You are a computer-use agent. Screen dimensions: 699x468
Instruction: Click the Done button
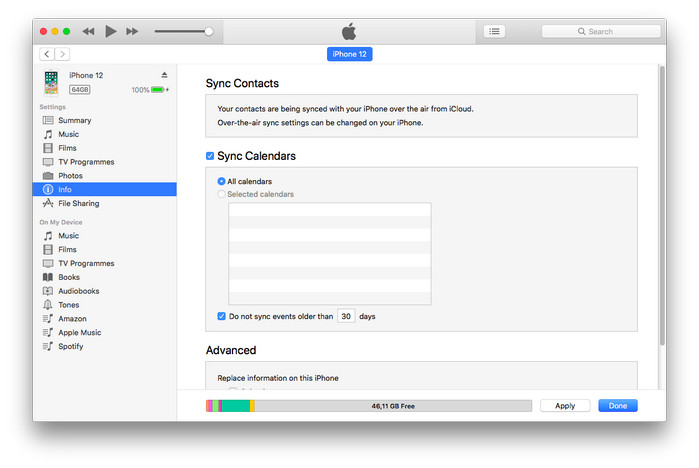pyautogui.click(x=618, y=406)
